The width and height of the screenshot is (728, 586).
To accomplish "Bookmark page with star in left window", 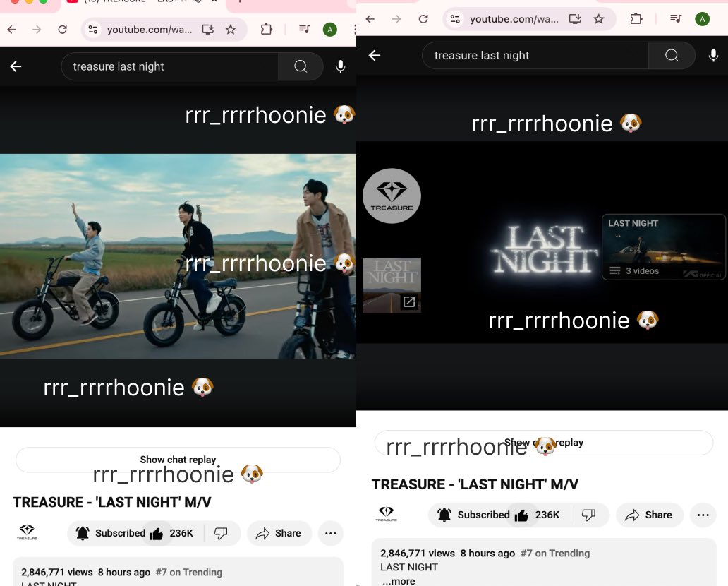I will [230, 30].
